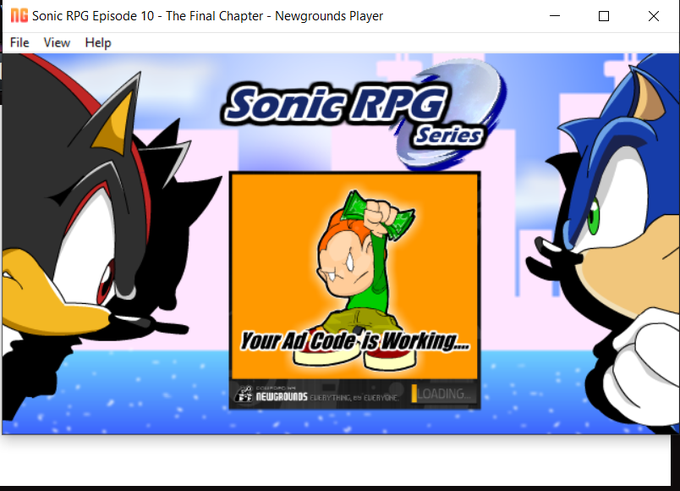The image size is (680, 491).
Task: Open the View menu
Action: tap(57, 43)
